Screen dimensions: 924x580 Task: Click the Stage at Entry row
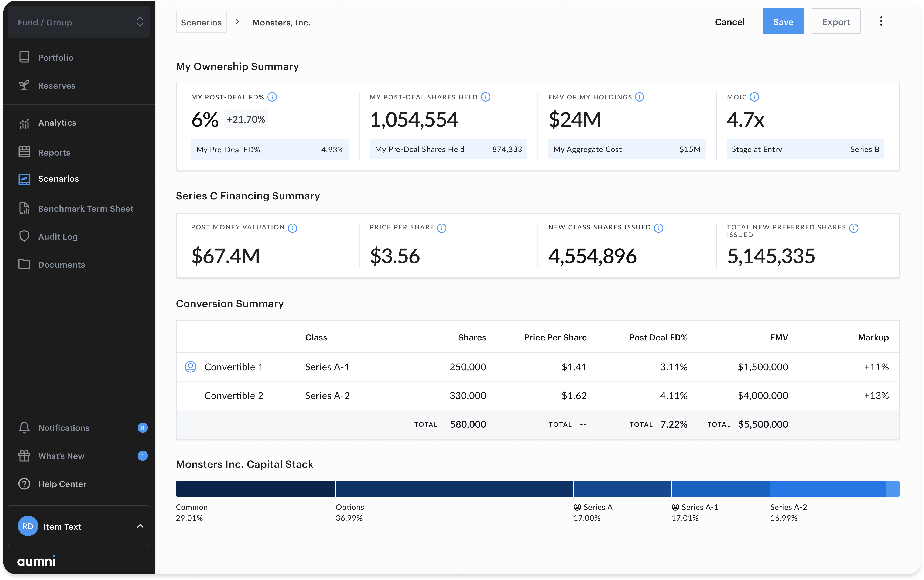805,149
